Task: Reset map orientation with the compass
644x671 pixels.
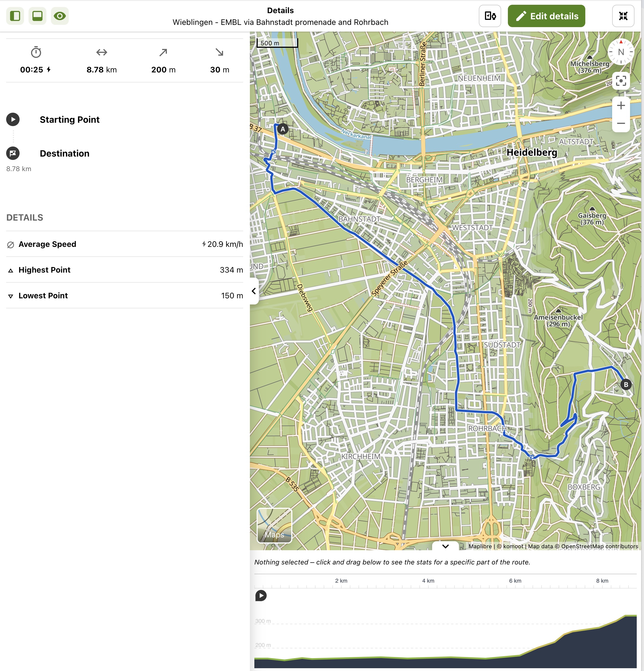Action: coord(621,52)
